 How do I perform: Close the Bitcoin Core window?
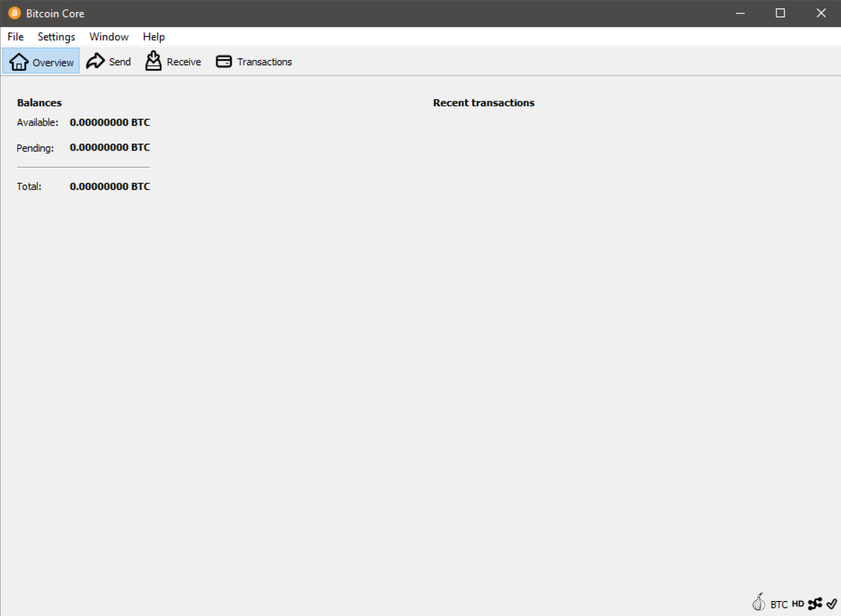(821, 13)
